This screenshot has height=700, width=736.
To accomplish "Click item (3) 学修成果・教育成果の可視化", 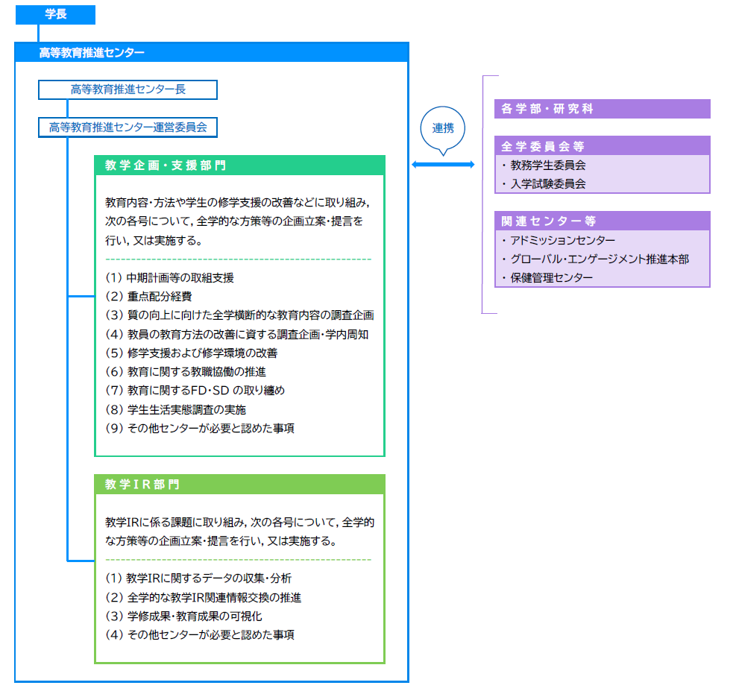I will click(183, 617).
